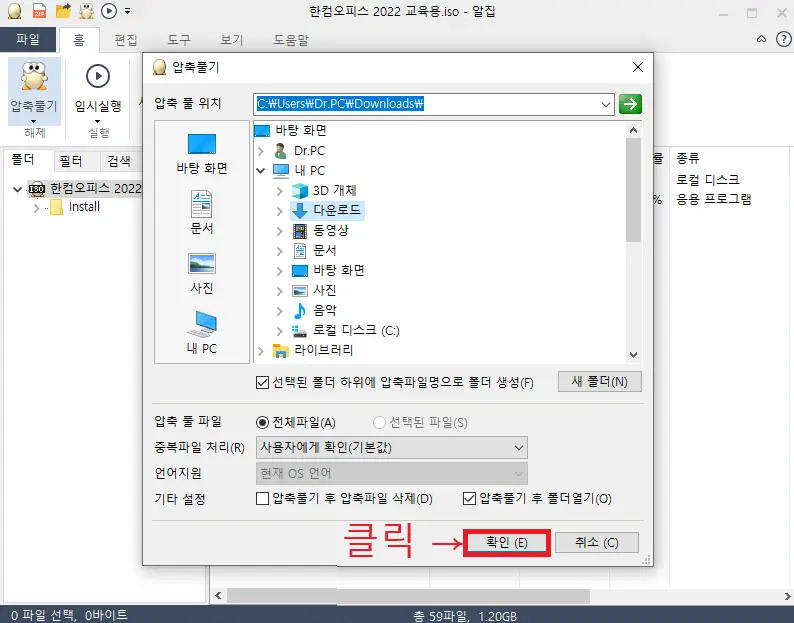Image resolution: width=794 pixels, height=623 pixels.
Task: Collapse the 한컴오피스 2022 ISO tree node
Action: [x=17, y=189]
